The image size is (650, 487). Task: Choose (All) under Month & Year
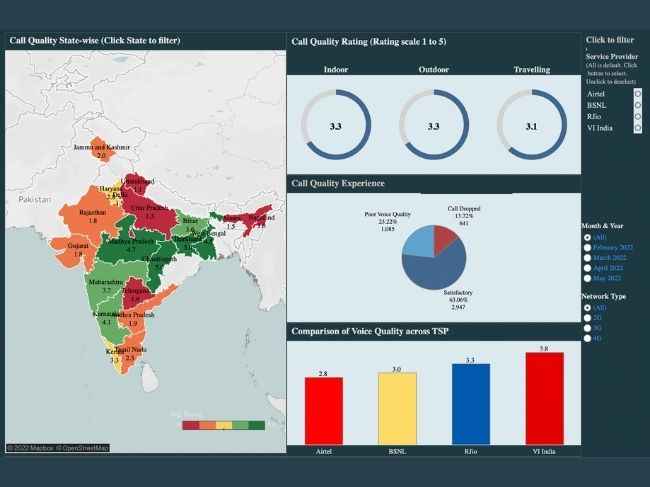point(587,237)
